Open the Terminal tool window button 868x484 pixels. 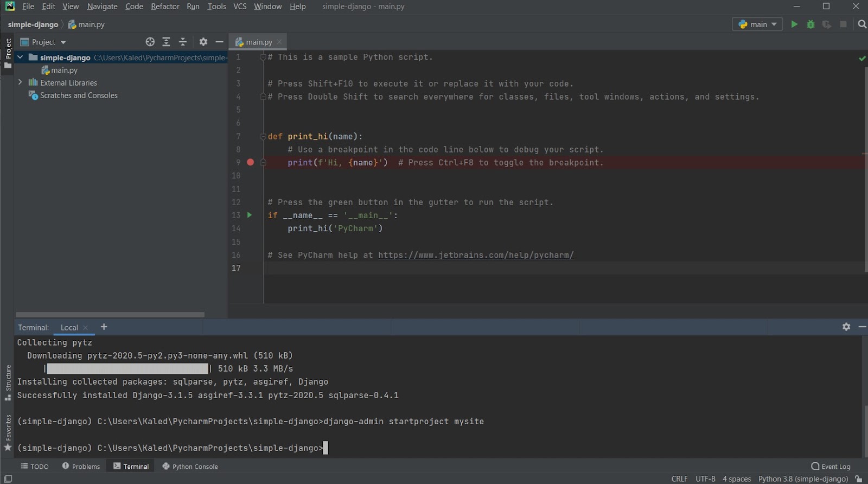pos(131,466)
